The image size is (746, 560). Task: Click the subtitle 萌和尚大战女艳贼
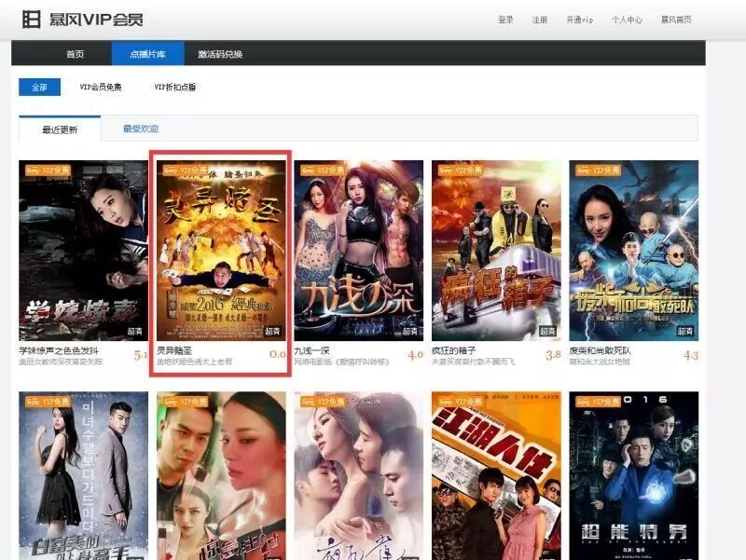point(600,362)
